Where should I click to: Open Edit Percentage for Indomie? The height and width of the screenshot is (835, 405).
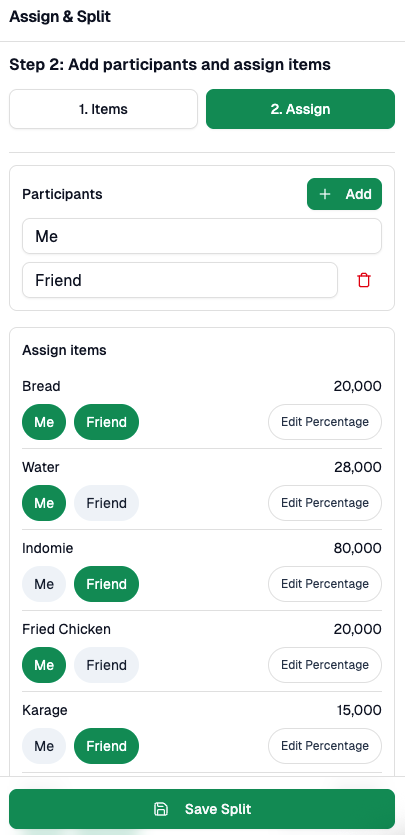325,584
